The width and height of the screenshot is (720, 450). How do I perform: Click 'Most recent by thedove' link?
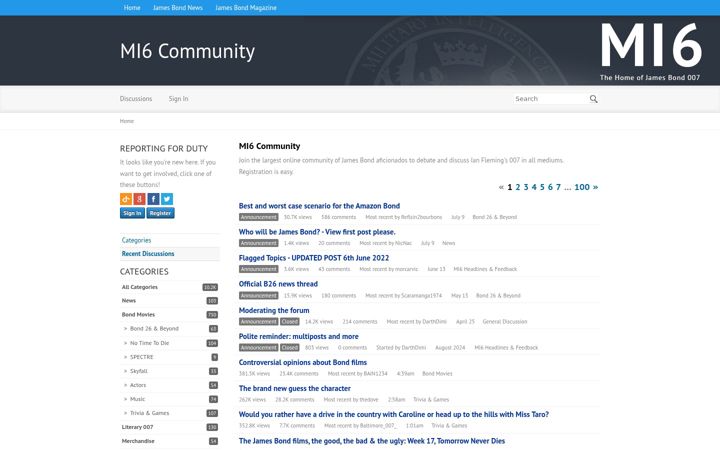(351, 400)
